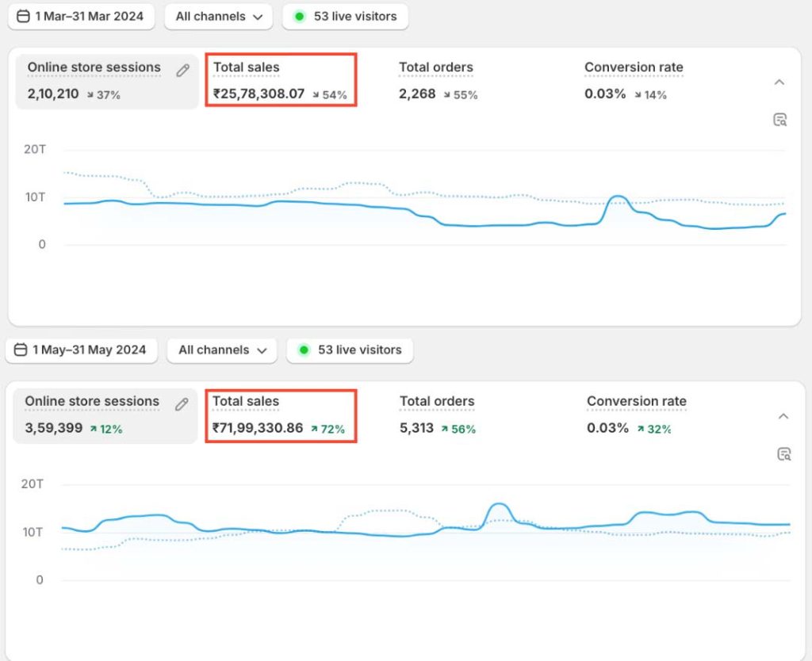This screenshot has height=661, width=812.
Task: Click calendar icon beside 1 Mar–31 Mar 2024
Action: point(24,16)
